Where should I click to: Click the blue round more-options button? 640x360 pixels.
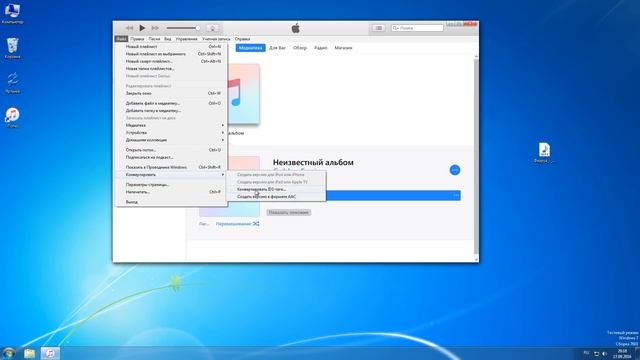pyautogui.click(x=455, y=170)
